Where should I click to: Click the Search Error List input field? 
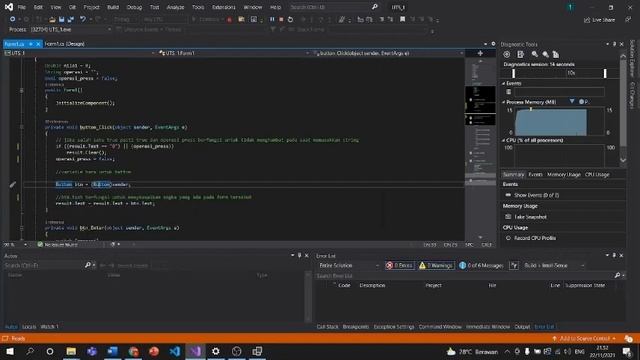464,276
